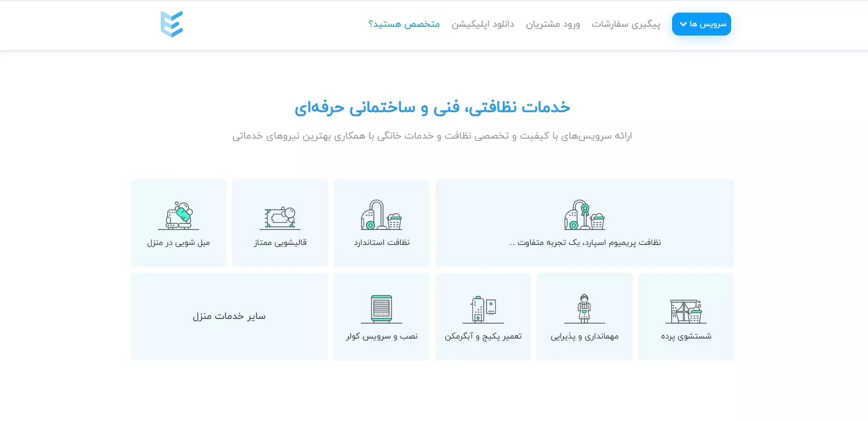
Task: Click the تعمیر پکیج و آبگرمکن label
Action: point(483,336)
